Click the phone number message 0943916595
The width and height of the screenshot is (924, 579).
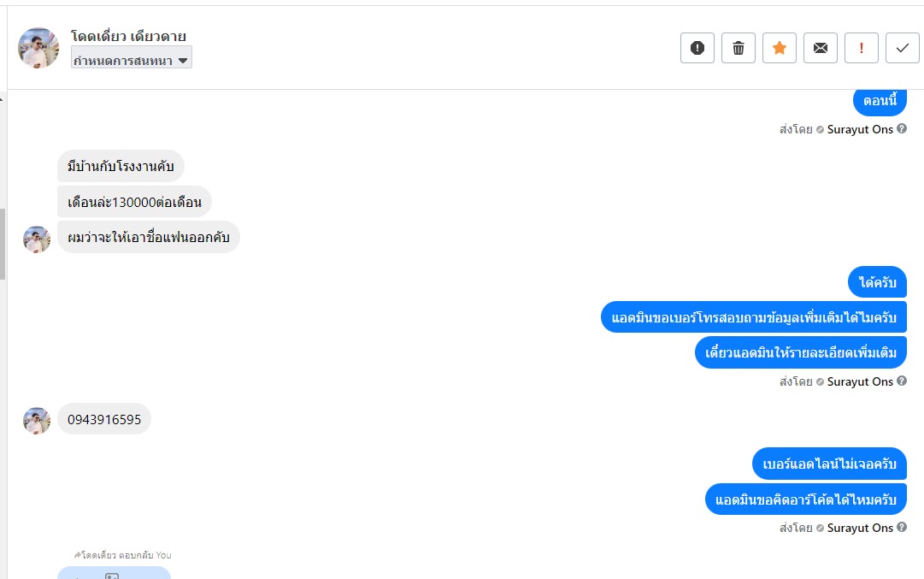104,419
